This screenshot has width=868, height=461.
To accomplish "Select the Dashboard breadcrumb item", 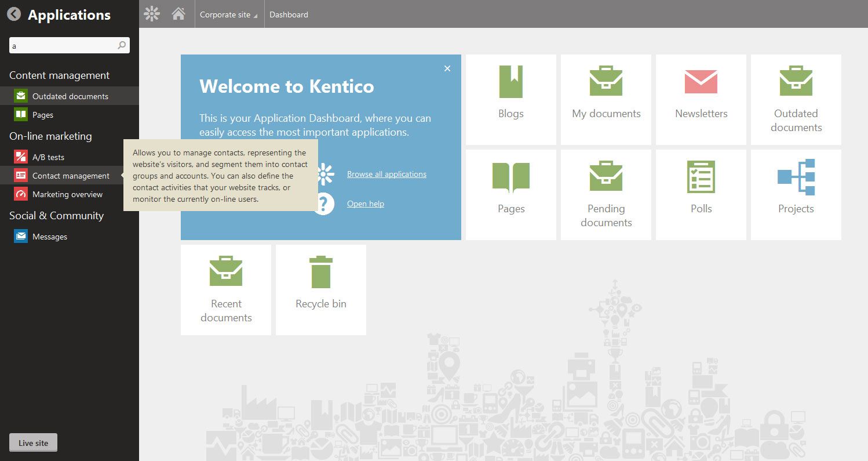I will [x=289, y=14].
